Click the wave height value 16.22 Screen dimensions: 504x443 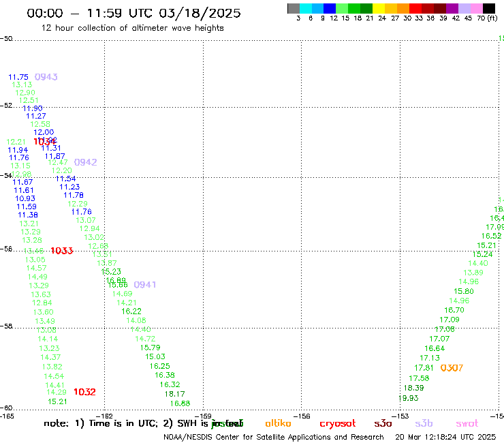pyautogui.click(x=131, y=311)
